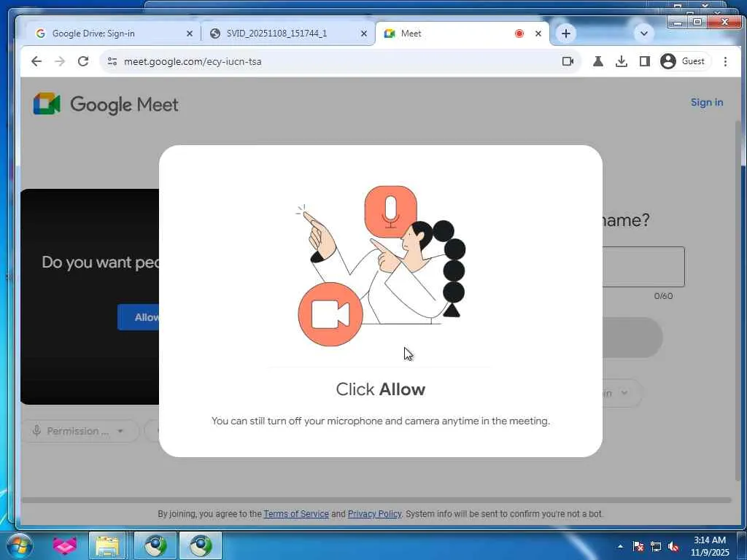Open Chrome three-dot menu
Image resolution: width=747 pixels, height=560 pixels.
pyautogui.click(x=725, y=61)
